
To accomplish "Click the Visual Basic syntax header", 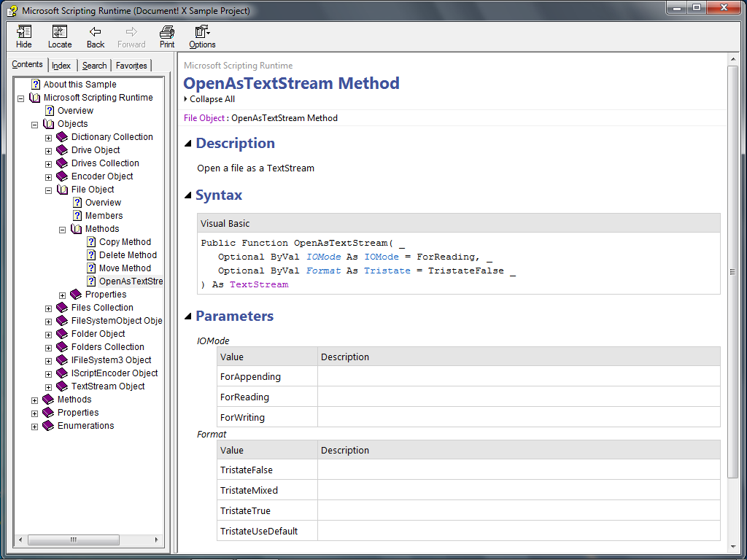I will click(458, 223).
